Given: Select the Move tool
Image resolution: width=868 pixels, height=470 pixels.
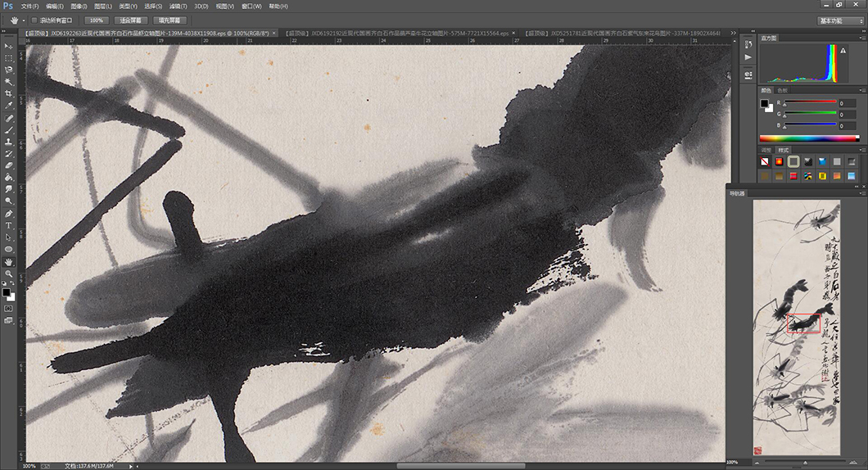Looking at the screenshot, I should coord(8,47).
